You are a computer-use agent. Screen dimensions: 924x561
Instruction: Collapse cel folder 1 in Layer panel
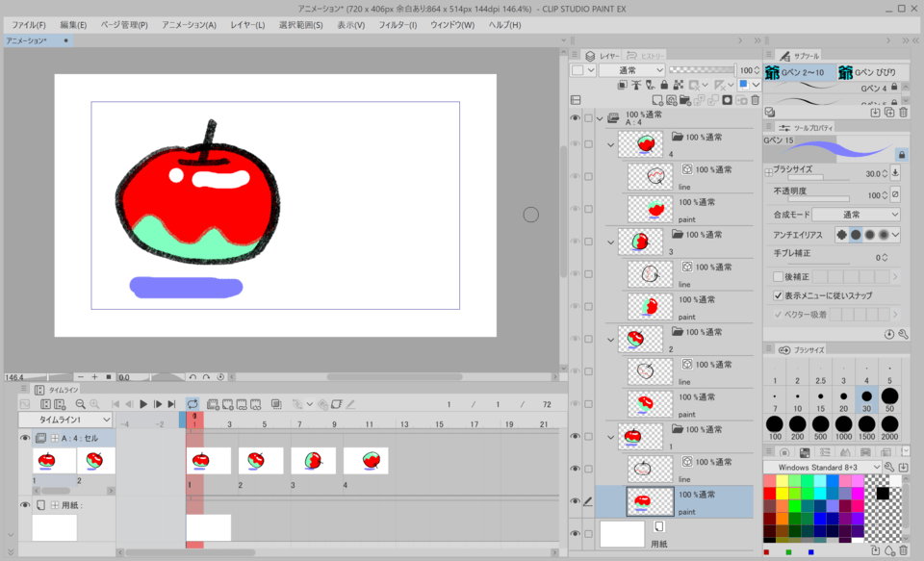[x=610, y=437]
